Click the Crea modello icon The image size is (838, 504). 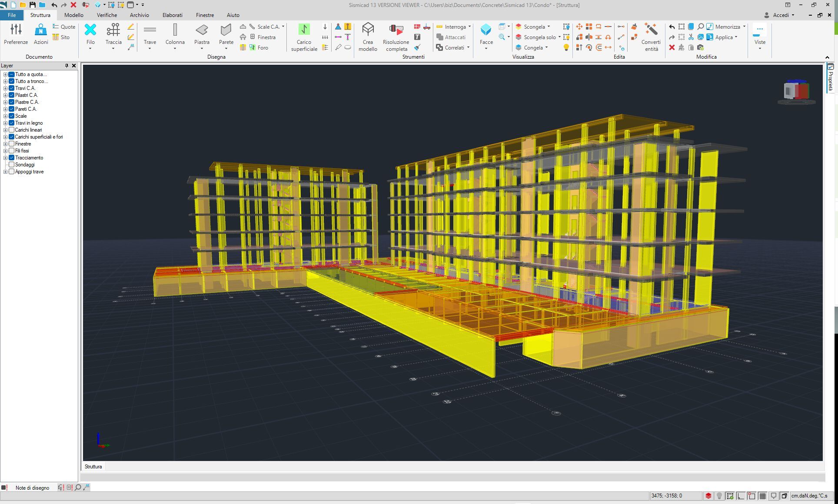pyautogui.click(x=368, y=30)
